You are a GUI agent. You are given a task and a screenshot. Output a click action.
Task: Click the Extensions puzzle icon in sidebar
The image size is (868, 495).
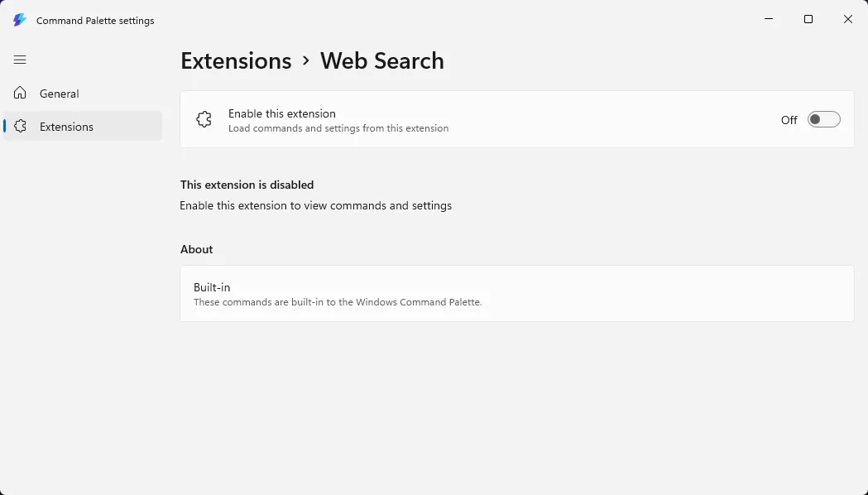21,127
